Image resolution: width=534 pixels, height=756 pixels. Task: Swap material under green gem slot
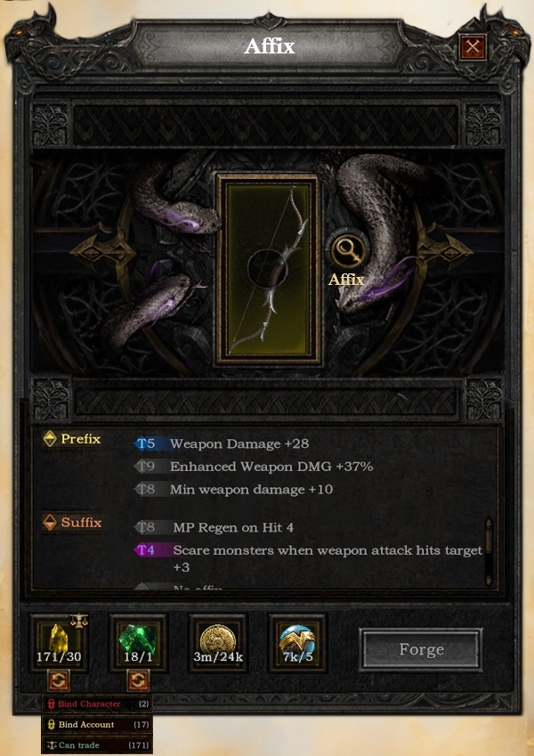coord(138,681)
